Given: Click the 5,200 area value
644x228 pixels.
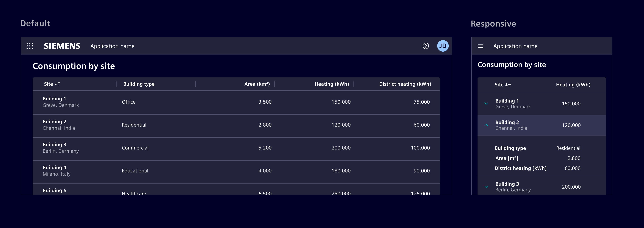Looking at the screenshot, I should pos(265,148).
